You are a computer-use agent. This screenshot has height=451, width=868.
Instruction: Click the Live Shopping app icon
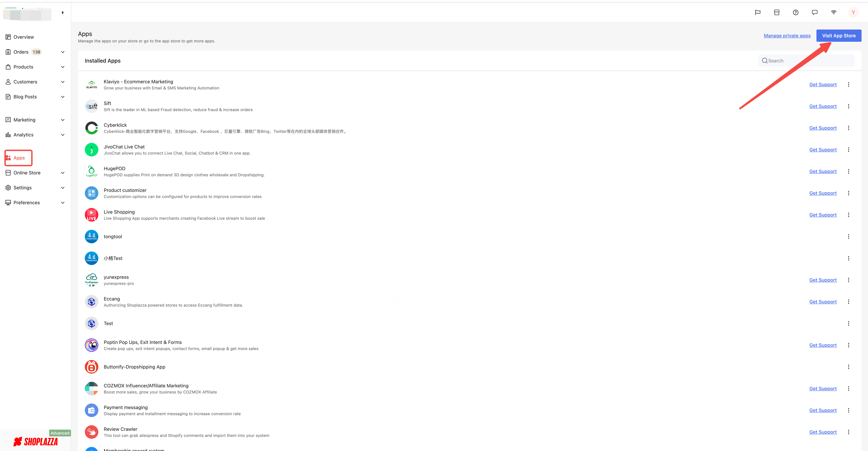click(92, 215)
